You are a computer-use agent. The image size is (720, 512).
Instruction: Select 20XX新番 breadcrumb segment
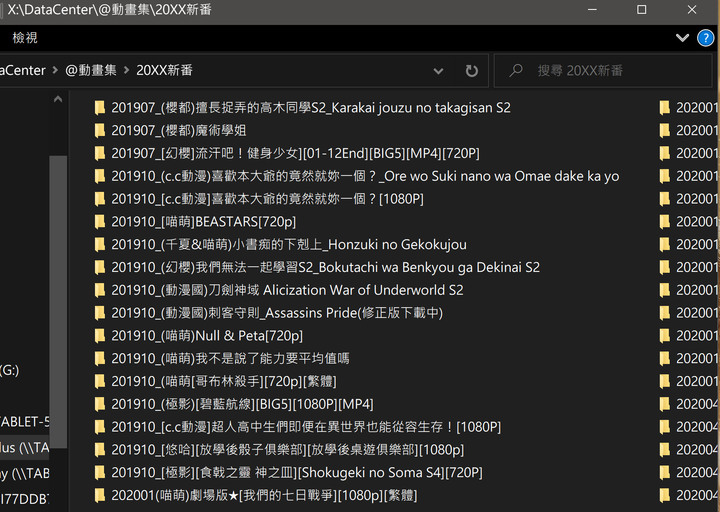pyautogui.click(x=164, y=70)
